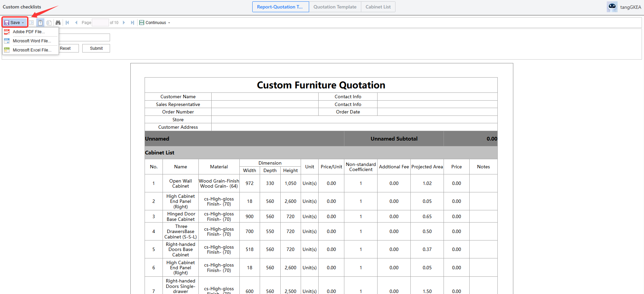The height and width of the screenshot is (294, 644).
Task: Click the 518 width value
Action: tap(250, 249)
